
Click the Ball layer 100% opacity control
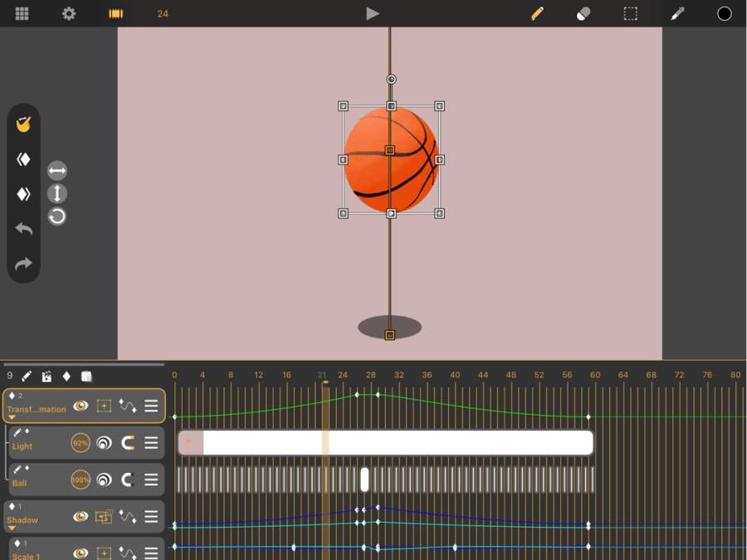coord(81,480)
